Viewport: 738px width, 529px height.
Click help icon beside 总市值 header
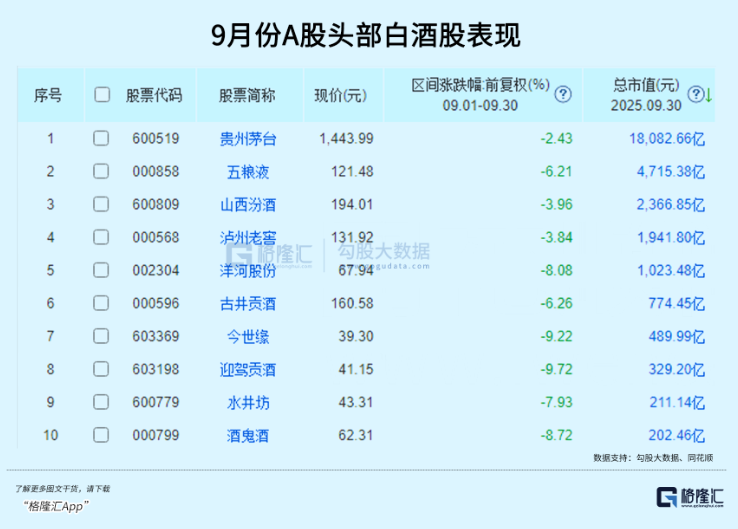coord(696,95)
